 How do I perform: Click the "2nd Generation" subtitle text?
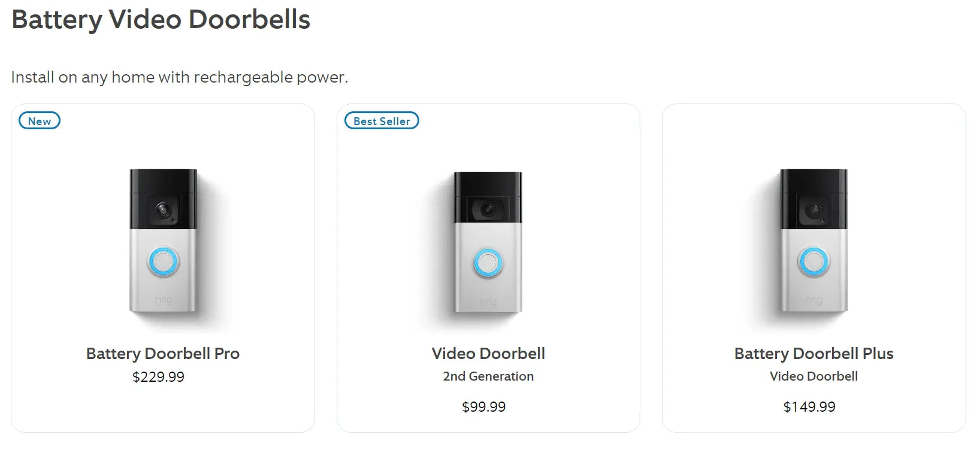coord(487,376)
